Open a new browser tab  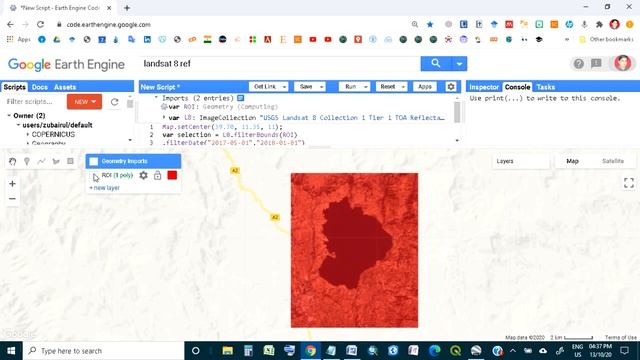click(127, 8)
